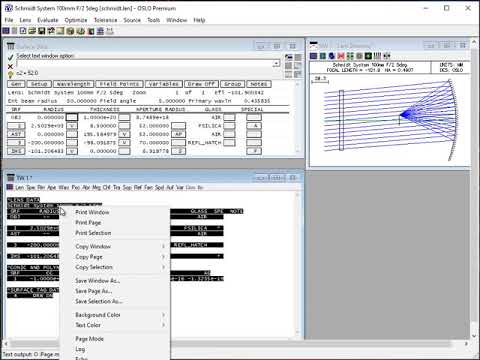Accept entry with green checkmark icon
This screenshot has height=360, width=480.
pos(10,57)
